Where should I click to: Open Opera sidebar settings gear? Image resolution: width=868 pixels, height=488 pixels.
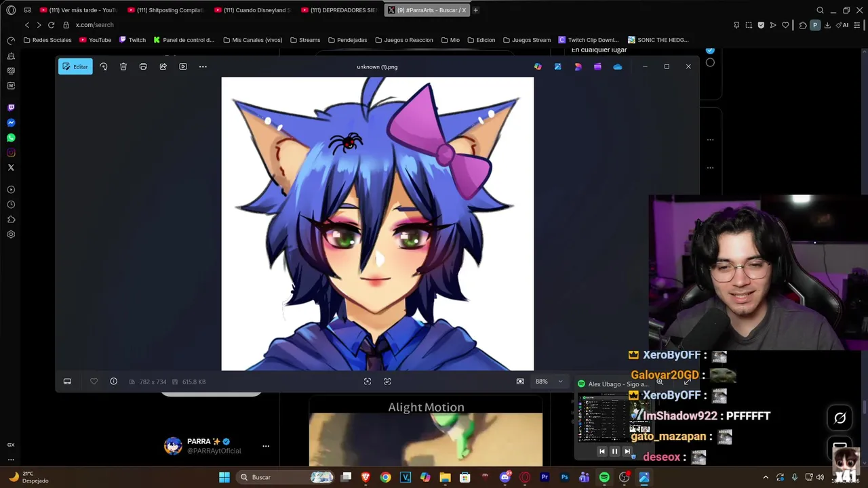coord(11,235)
